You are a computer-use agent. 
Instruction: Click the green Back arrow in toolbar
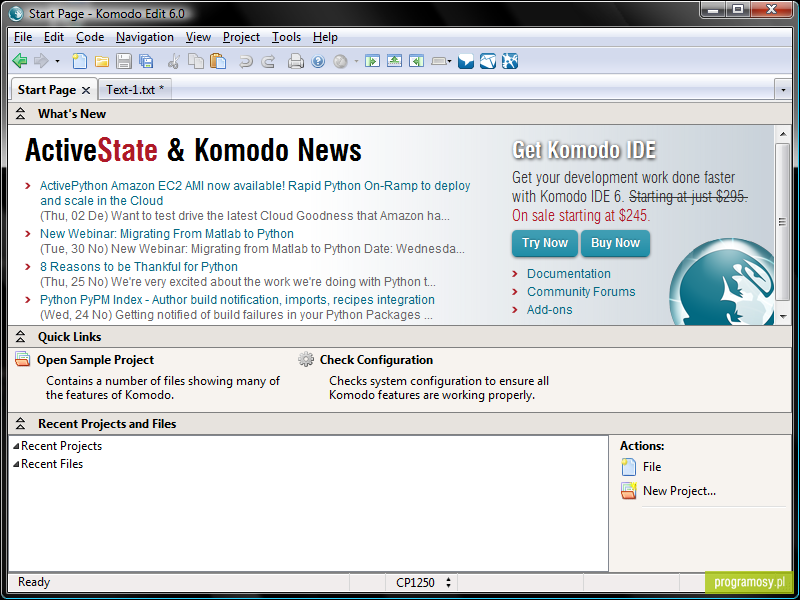pos(20,61)
